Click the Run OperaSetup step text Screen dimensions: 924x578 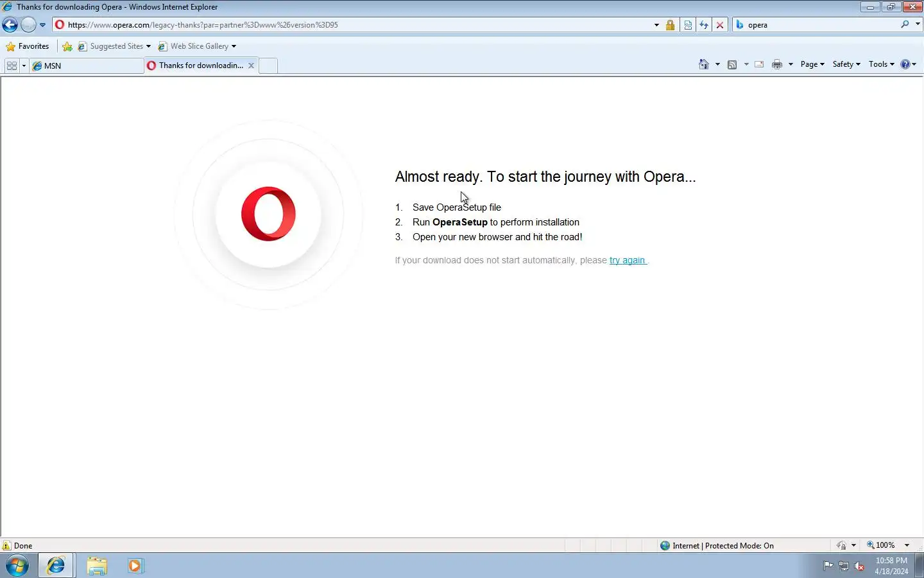(x=495, y=222)
